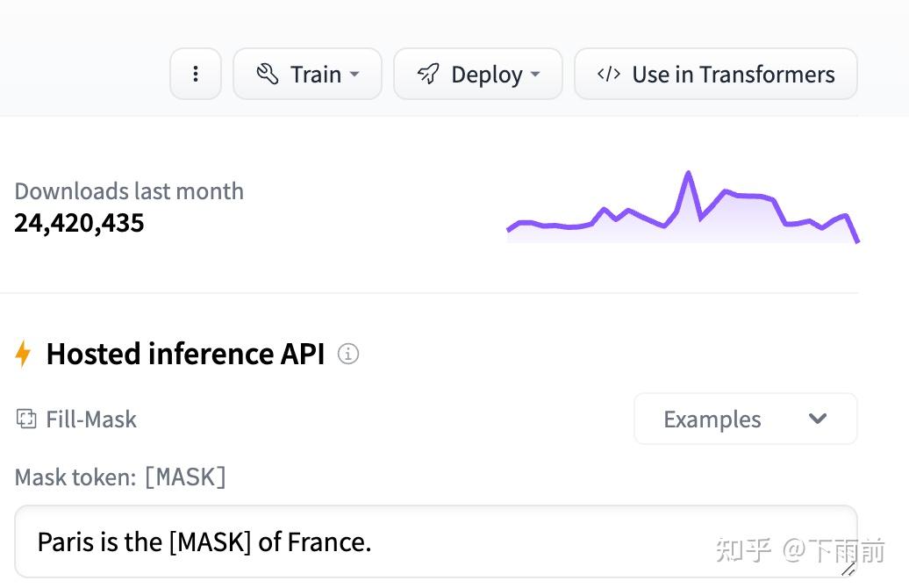Click the Downloads last month label

pyautogui.click(x=129, y=191)
